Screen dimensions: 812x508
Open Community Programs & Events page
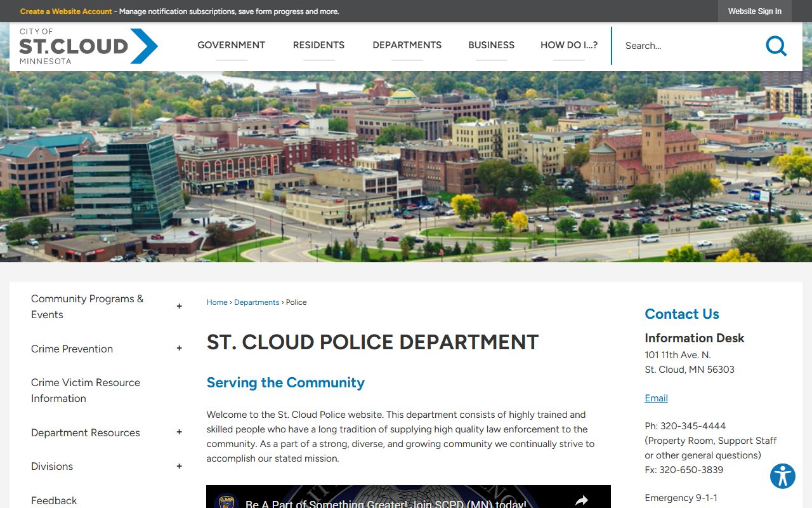[88, 307]
